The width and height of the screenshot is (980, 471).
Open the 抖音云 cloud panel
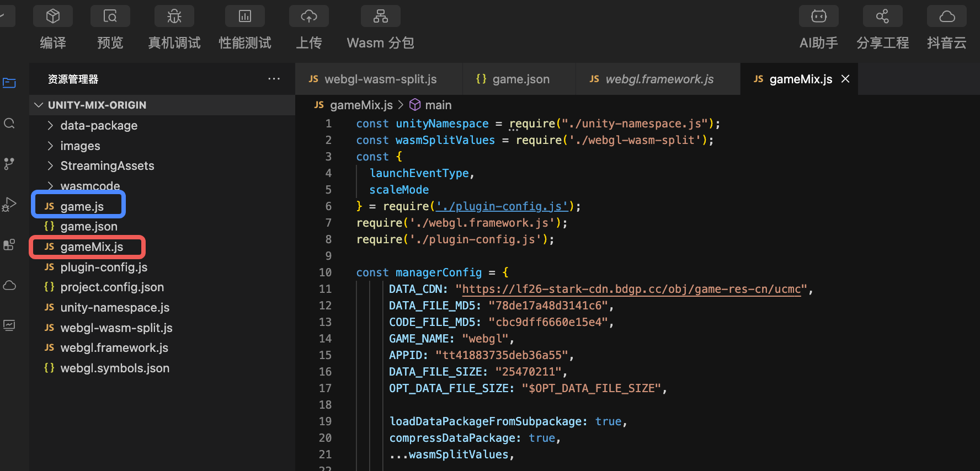pyautogui.click(x=947, y=17)
